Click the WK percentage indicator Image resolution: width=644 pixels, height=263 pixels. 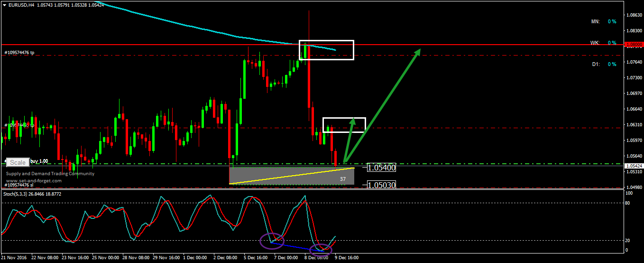coord(603,43)
